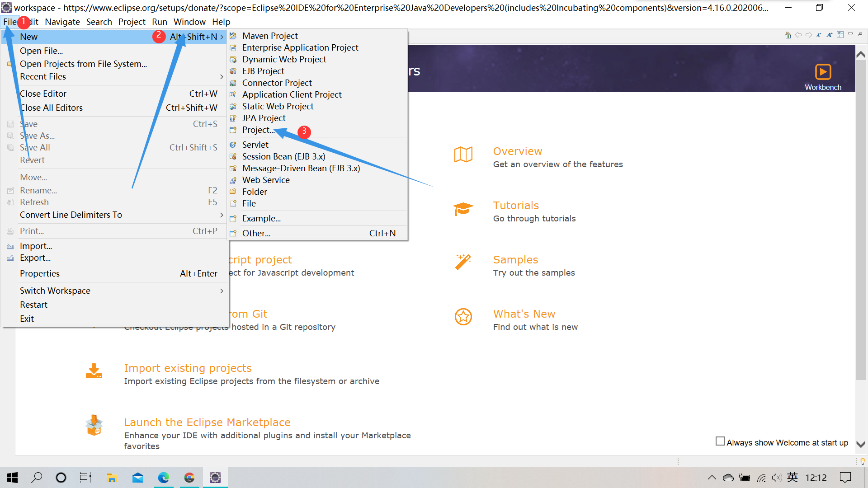Choose Other... in New submenu
Viewport: 868px width, 488px height.
pyautogui.click(x=256, y=234)
